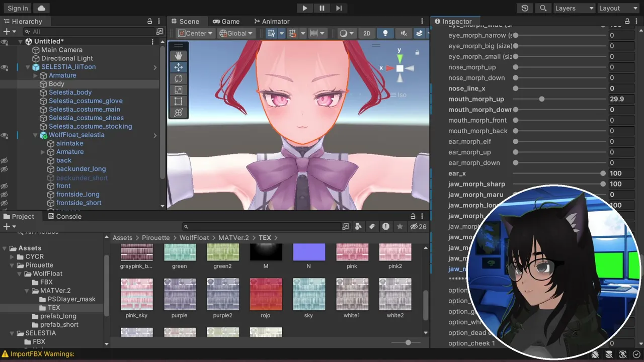Toggle grid snapping in Scene toolbar
Screen dimensions: 644x362
pos(292,33)
